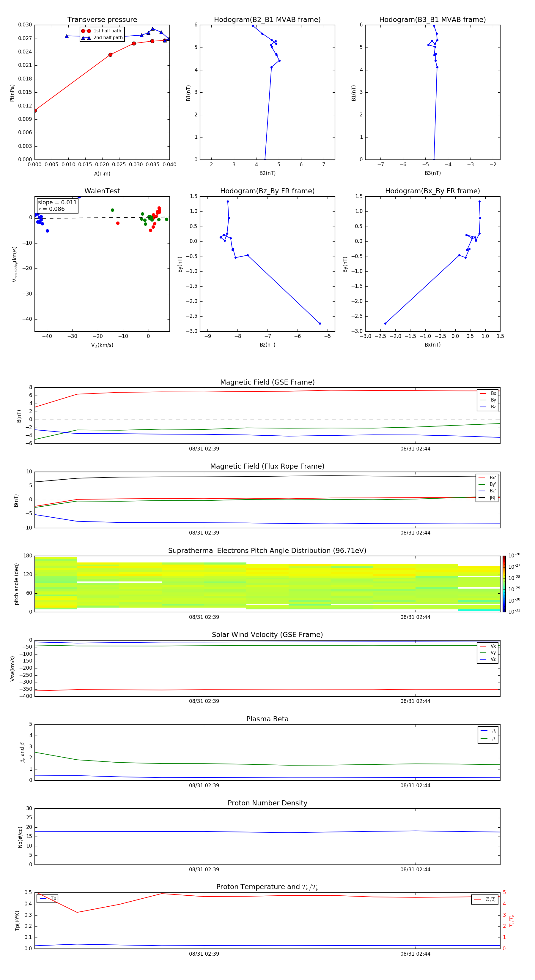
Task: Click the |B| legend entry in flux rope plot
Action: (x=487, y=498)
